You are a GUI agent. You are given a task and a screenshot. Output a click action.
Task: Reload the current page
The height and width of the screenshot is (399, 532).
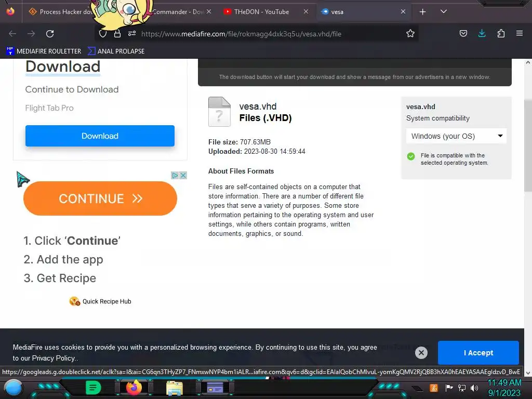tap(50, 34)
